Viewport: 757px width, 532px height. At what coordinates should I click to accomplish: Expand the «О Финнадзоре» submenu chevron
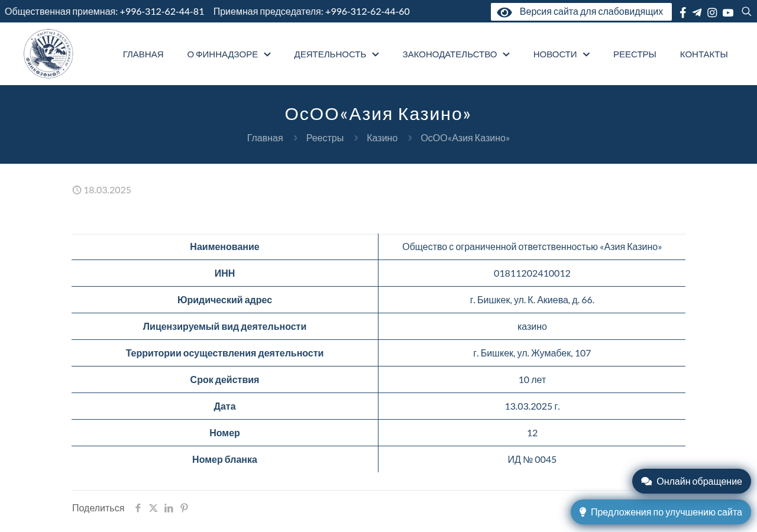[x=267, y=54]
